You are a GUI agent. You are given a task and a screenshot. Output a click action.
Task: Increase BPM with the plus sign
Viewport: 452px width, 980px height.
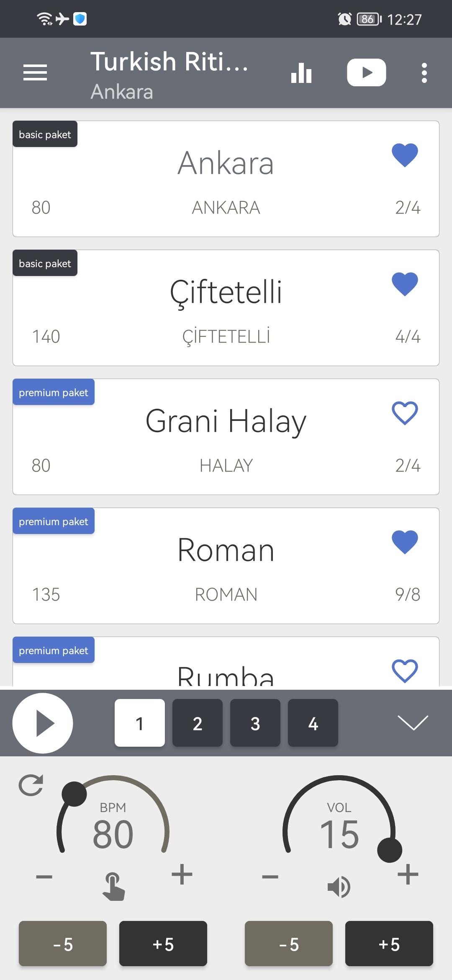pyautogui.click(x=182, y=874)
